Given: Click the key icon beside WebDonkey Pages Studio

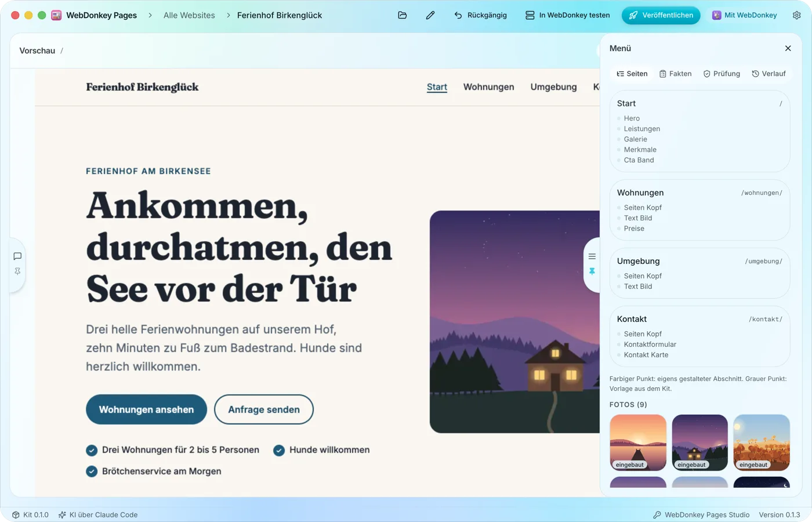Looking at the screenshot, I should [x=657, y=514].
